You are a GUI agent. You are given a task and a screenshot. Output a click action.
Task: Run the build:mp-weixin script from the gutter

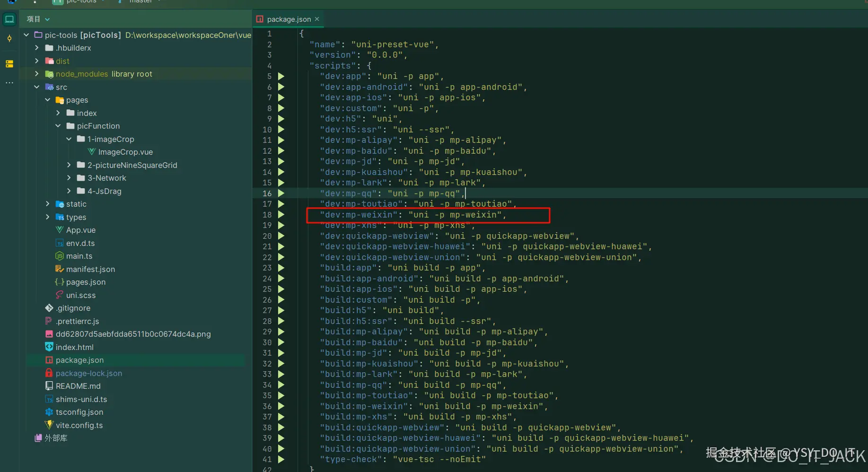coord(281,406)
